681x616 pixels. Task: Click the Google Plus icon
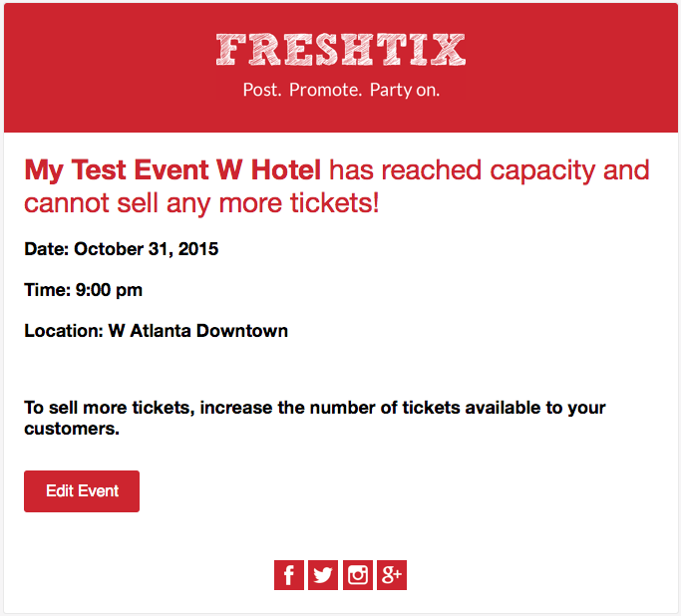(x=392, y=575)
